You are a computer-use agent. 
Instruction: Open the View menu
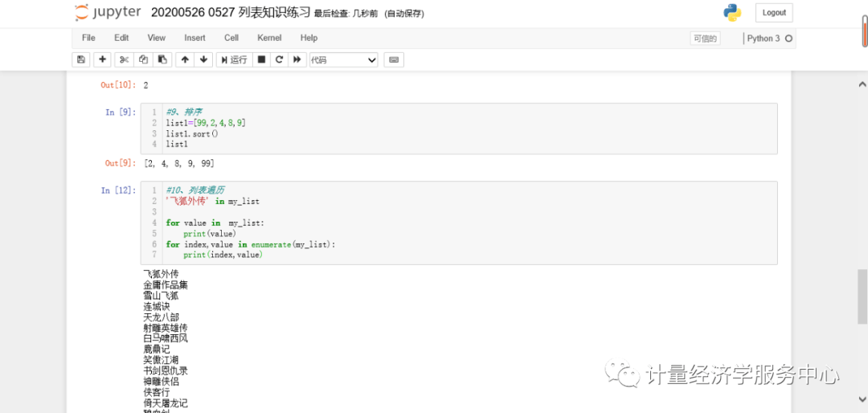[157, 38]
